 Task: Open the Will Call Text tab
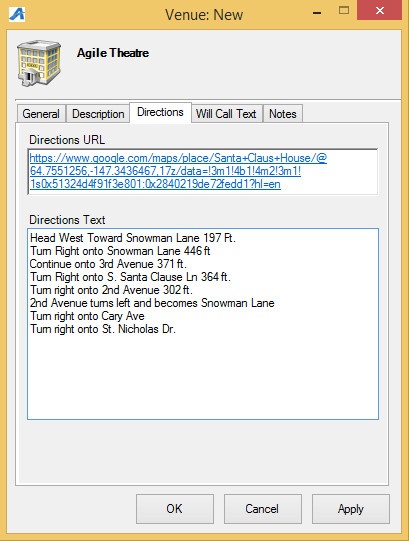pos(226,114)
